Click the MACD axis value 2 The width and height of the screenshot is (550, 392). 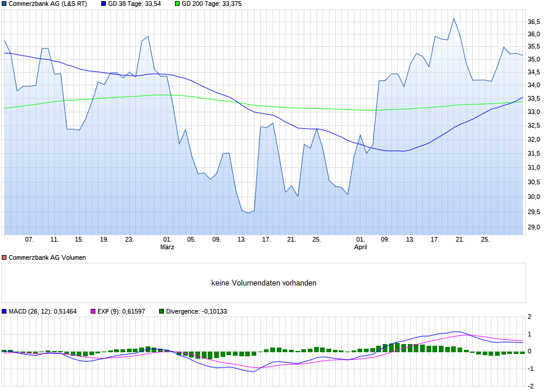tap(530, 317)
